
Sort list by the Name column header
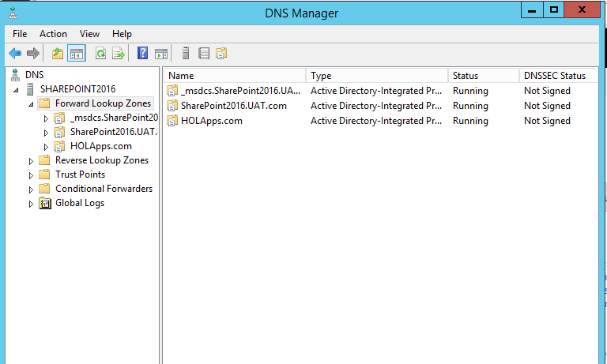(x=235, y=76)
